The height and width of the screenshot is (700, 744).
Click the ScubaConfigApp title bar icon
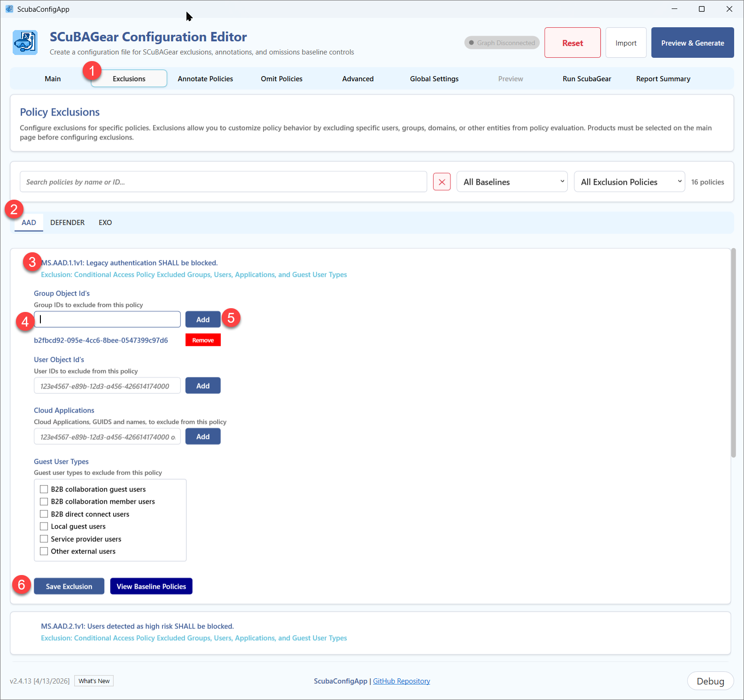pos(9,9)
